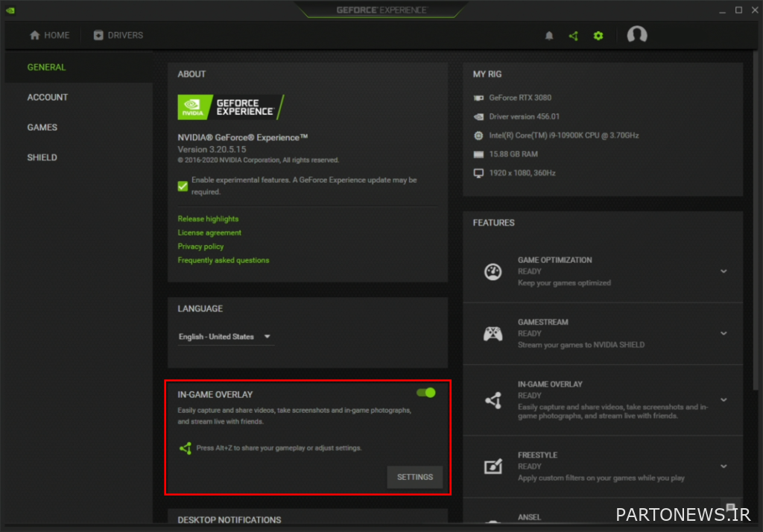Click the Desktop Notifications heading
The image size is (763, 532).
point(229,520)
